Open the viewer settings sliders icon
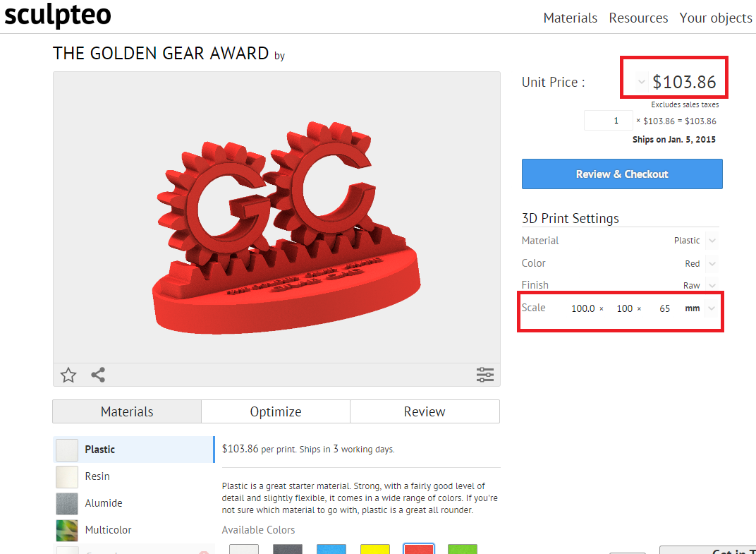756x554 pixels. click(485, 375)
